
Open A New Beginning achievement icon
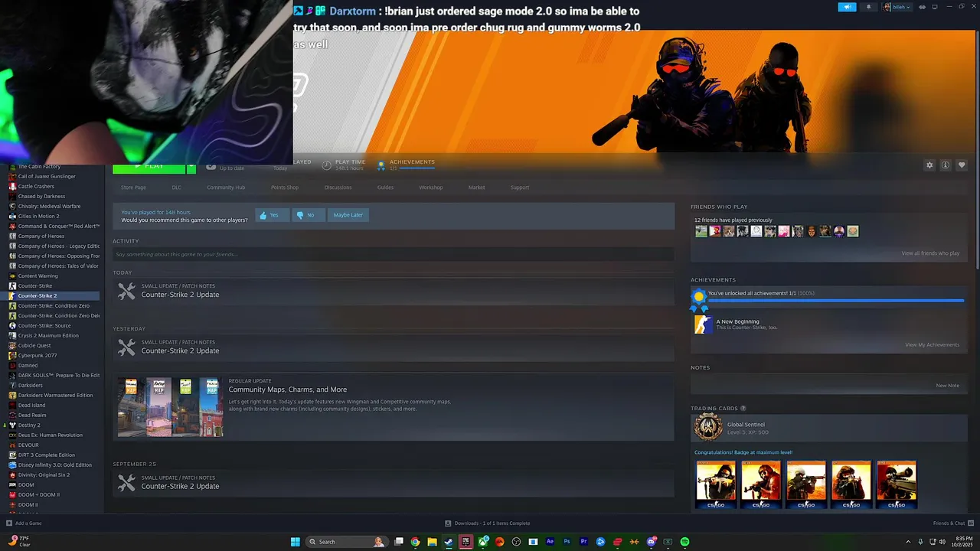703,324
